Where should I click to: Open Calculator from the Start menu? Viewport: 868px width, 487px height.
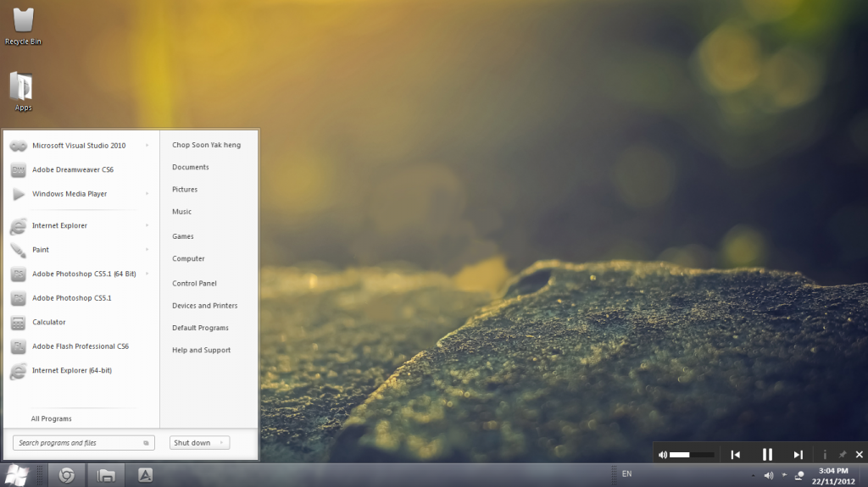48,323
